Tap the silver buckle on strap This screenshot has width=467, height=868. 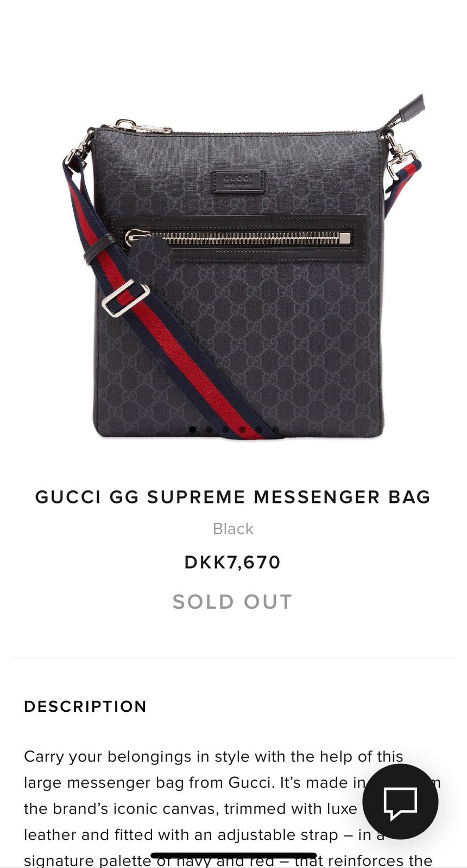(125, 298)
